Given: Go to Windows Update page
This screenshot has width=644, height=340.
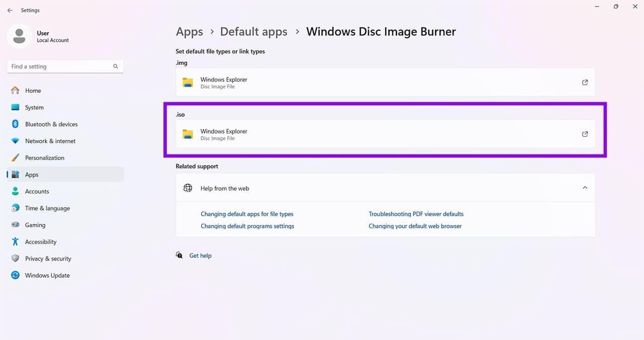Looking at the screenshot, I should coord(65,275).
